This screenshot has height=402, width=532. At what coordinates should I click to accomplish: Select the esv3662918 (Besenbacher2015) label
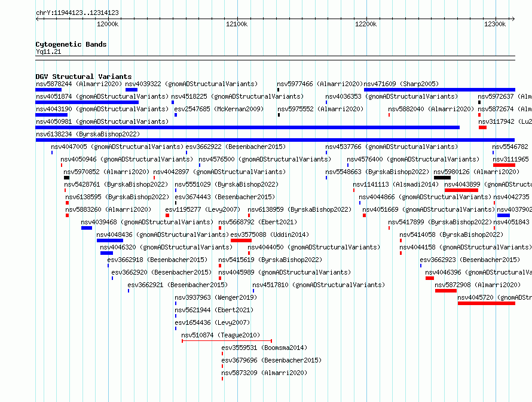pyautogui.click(x=157, y=260)
